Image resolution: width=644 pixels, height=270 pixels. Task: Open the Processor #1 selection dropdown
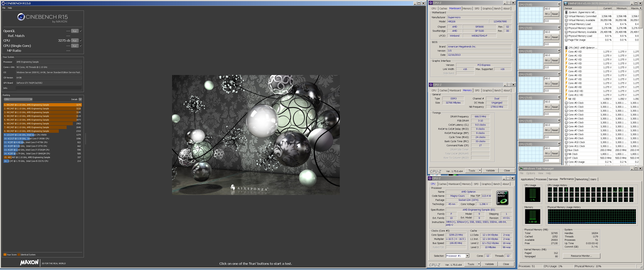467,256
